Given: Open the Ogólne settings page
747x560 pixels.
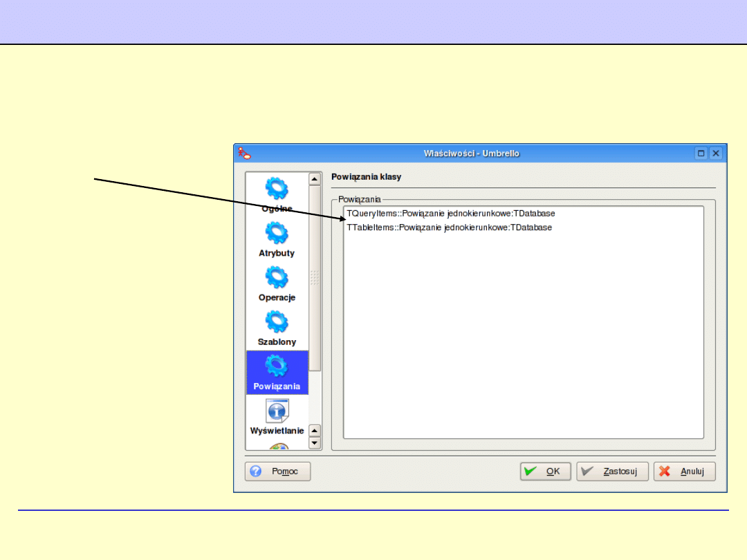Looking at the screenshot, I should [x=277, y=195].
